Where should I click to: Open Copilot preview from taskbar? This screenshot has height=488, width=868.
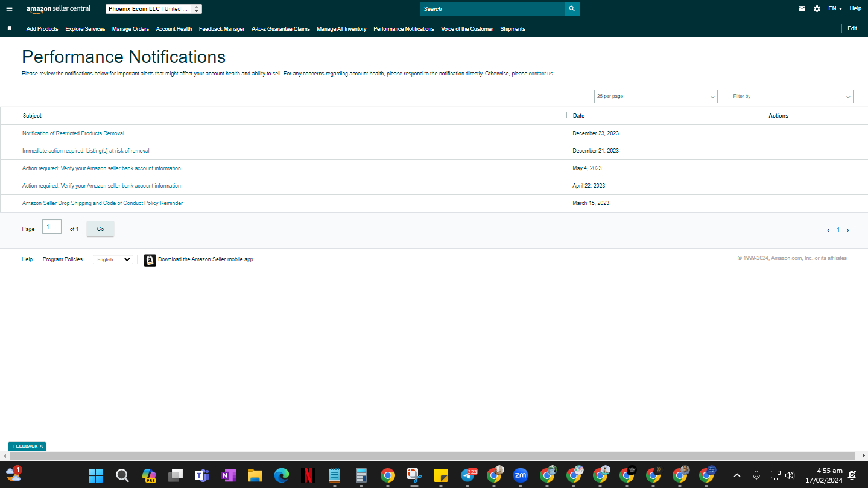point(149,475)
